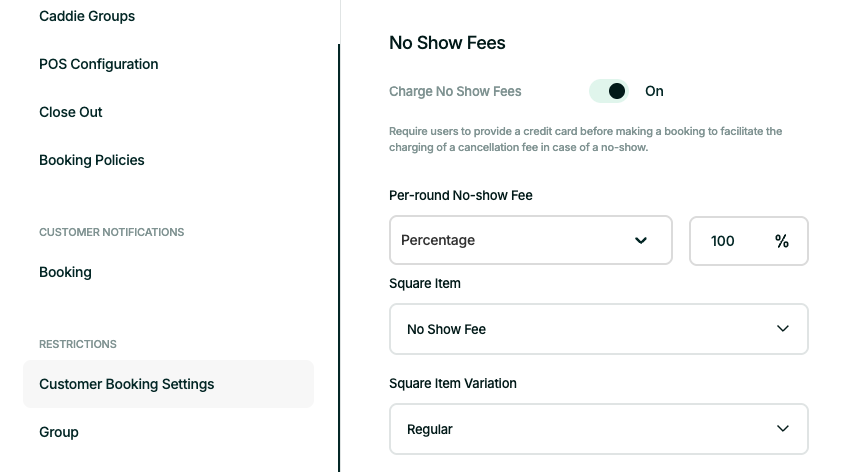The width and height of the screenshot is (859, 472).
Task: Open the Close Out settings page
Action: (71, 112)
